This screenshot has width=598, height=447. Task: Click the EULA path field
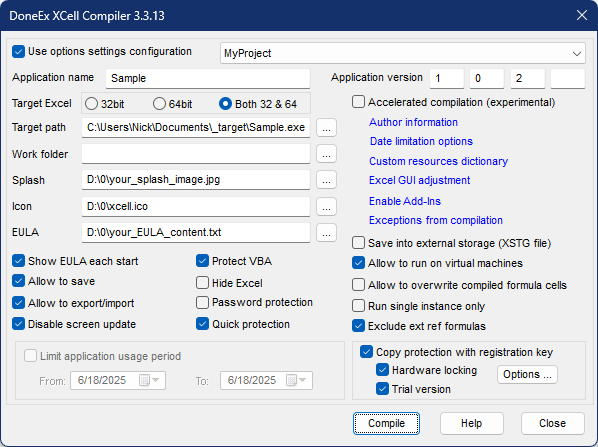coord(196,232)
